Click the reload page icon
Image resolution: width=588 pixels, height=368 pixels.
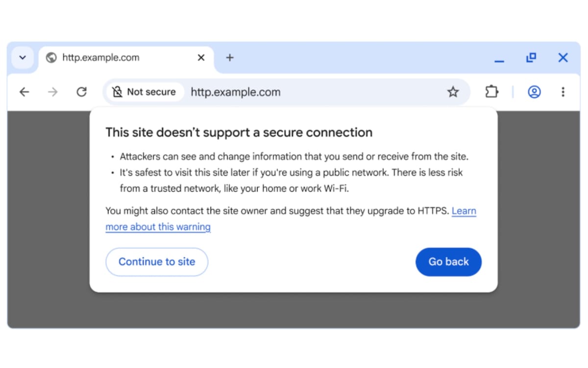click(81, 92)
